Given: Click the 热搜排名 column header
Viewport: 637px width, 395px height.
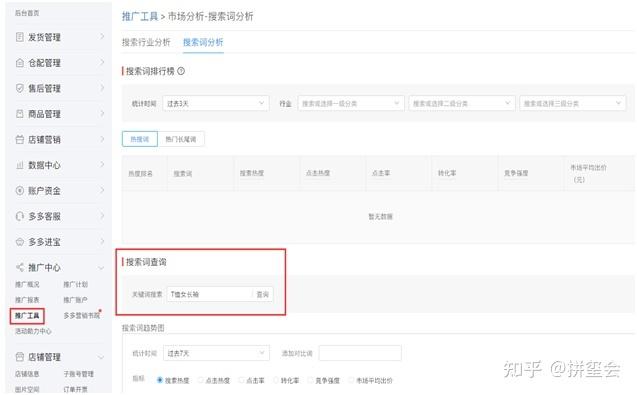Looking at the screenshot, I should coord(140,174).
